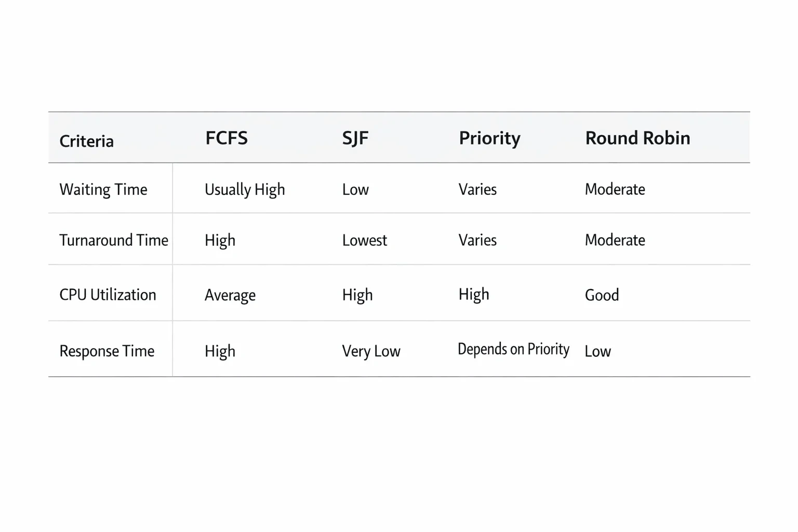Select the Depends on Priority cell
The height and width of the screenshot is (532, 798).
[513, 349]
